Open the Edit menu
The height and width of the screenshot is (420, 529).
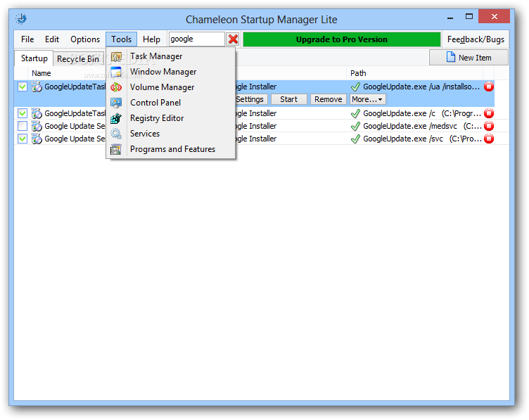pyautogui.click(x=52, y=39)
